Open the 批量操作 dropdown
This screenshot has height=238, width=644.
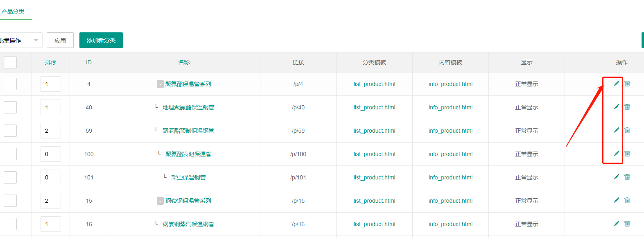tap(20, 40)
